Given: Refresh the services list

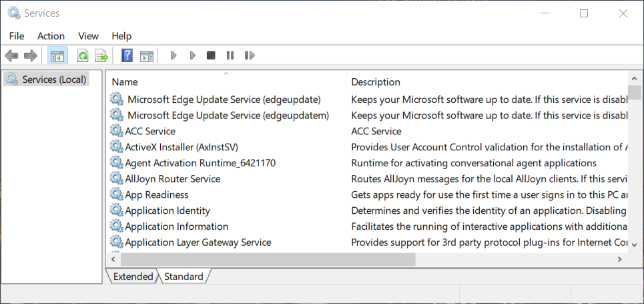Looking at the screenshot, I should point(83,55).
